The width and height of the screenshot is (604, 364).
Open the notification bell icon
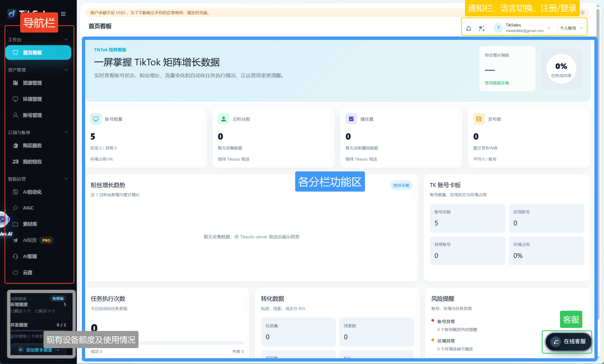click(x=469, y=28)
